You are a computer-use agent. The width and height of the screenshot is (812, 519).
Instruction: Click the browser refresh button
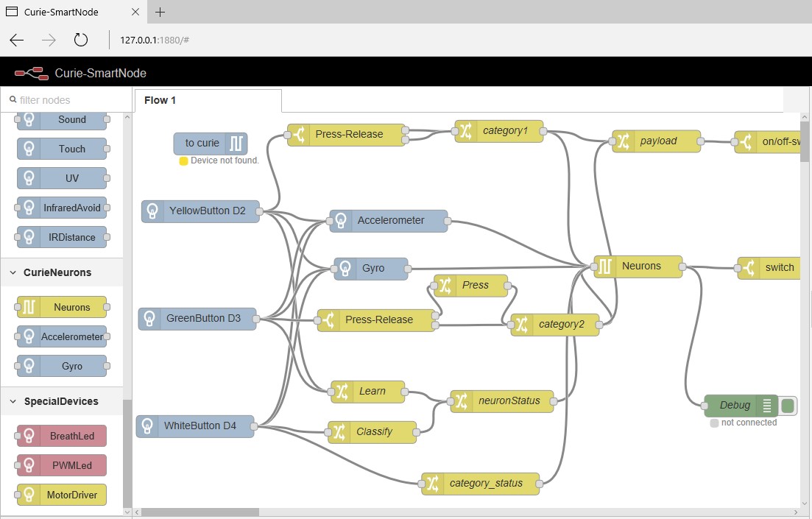pyautogui.click(x=81, y=40)
